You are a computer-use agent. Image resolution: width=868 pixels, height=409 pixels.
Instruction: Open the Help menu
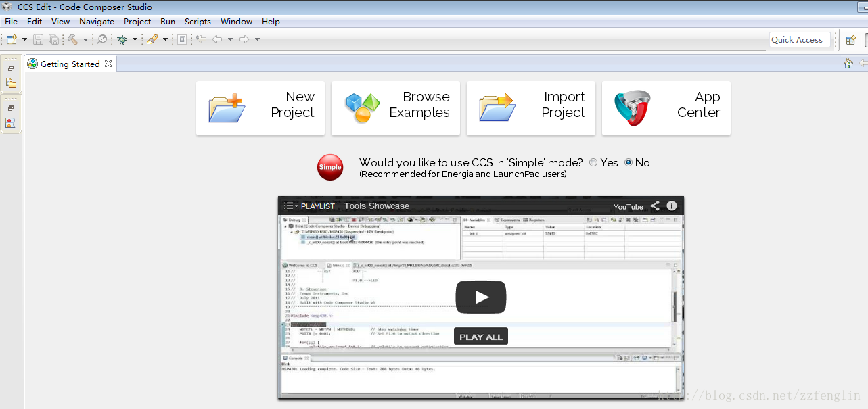(x=271, y=22)
